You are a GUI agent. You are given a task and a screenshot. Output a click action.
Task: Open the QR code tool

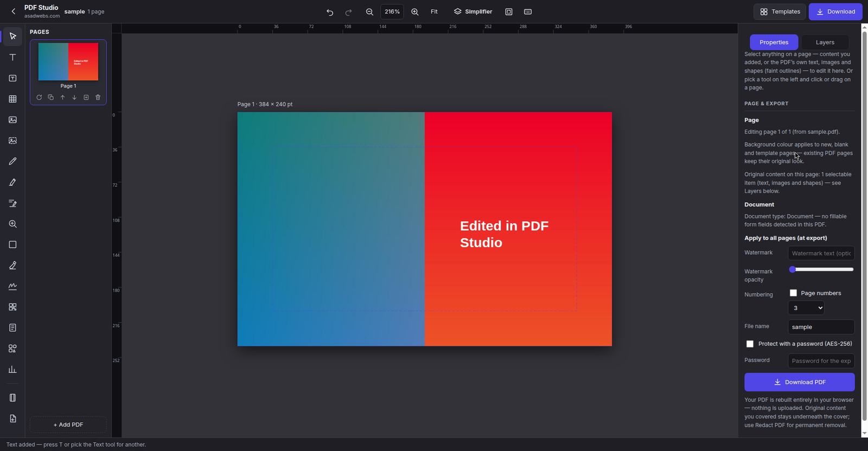click(12, 307)
